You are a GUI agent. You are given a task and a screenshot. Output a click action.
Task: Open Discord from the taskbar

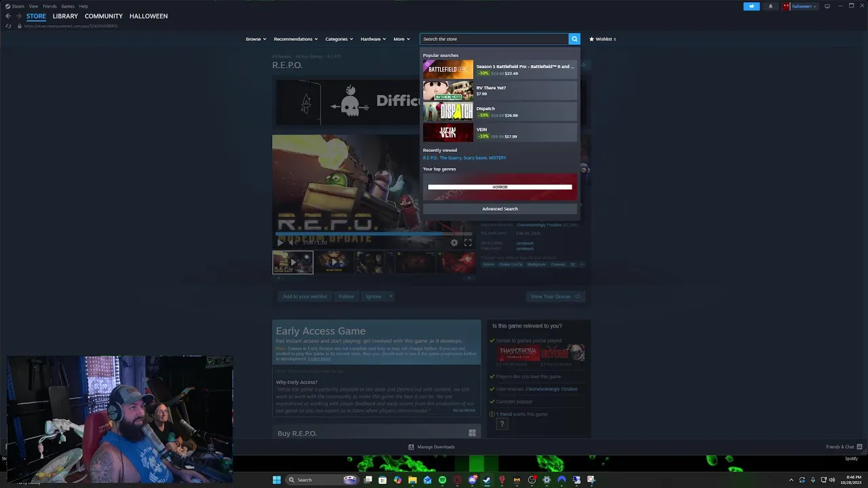tap(473, 480)
